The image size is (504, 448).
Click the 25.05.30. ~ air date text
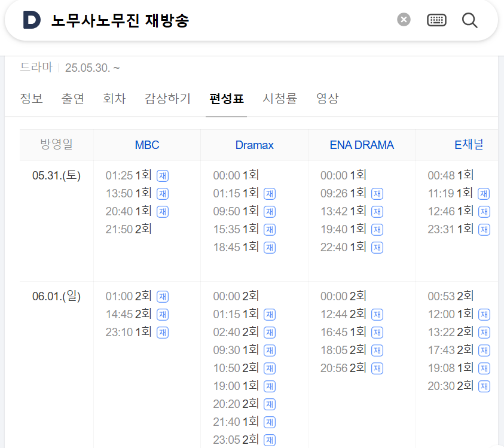click(x=93, y=68)
